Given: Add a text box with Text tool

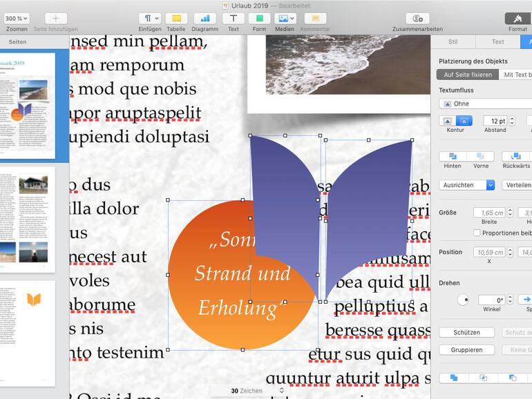Looking at the screenshot, I should (234, 19).
